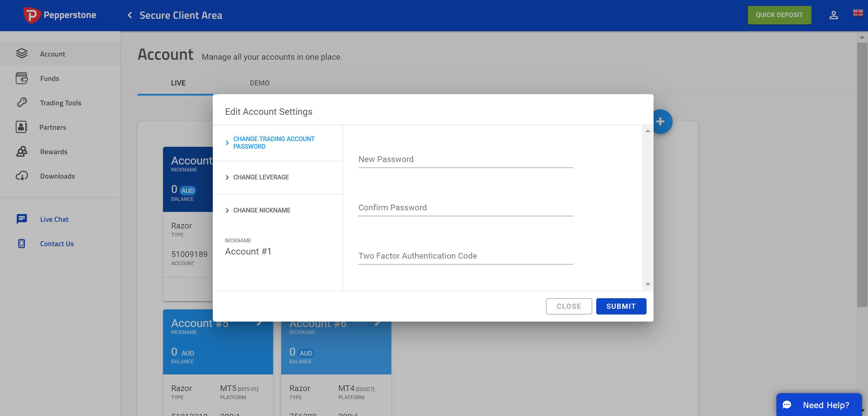Image resolution: width=868 pixels, height=416 pixels.
Task: Click the Trading Tools sidebar icon
Action: [22, 102]
